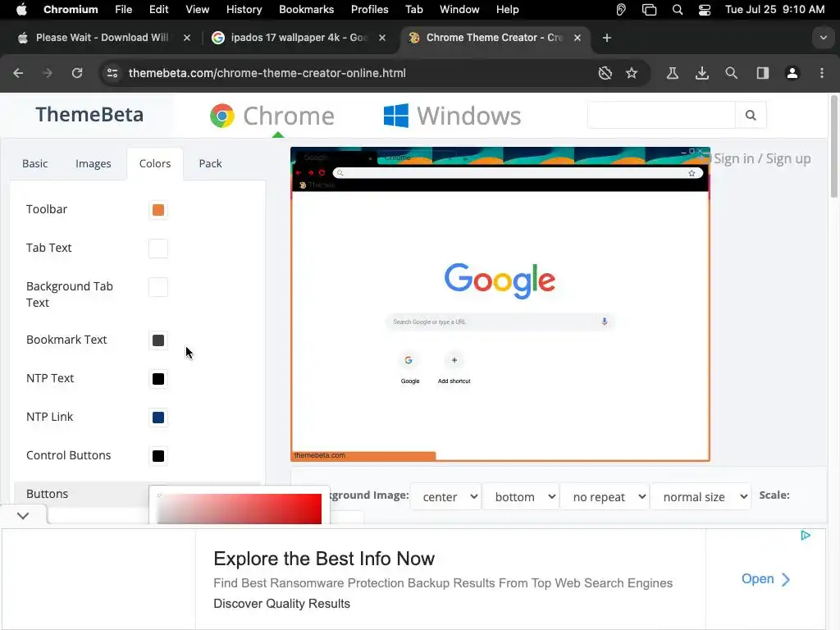Screen dimensions: 840x630
Task: Click the Stage Manager menu bar icon
Action: 649,10
